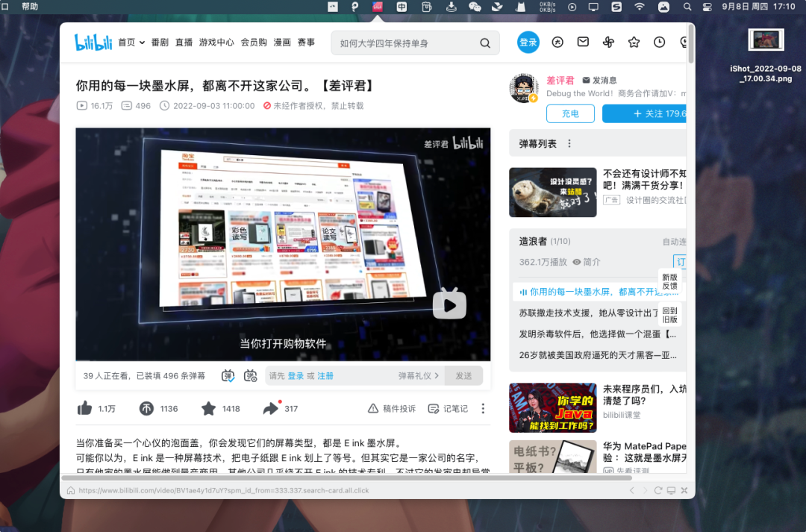
Task: Select the currently playing 你用的每一块墨水屏 playlist item
Action: (x=598, y=292)
